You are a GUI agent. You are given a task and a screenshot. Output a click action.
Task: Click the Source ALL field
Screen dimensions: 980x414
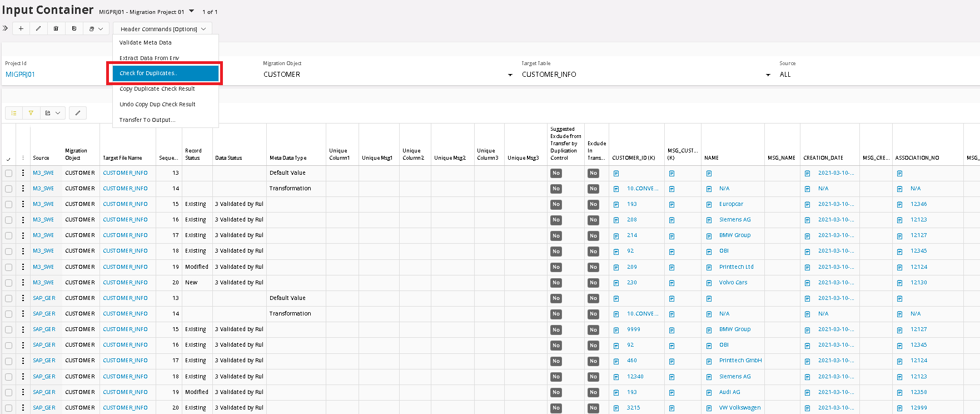[x=785, y=75]
